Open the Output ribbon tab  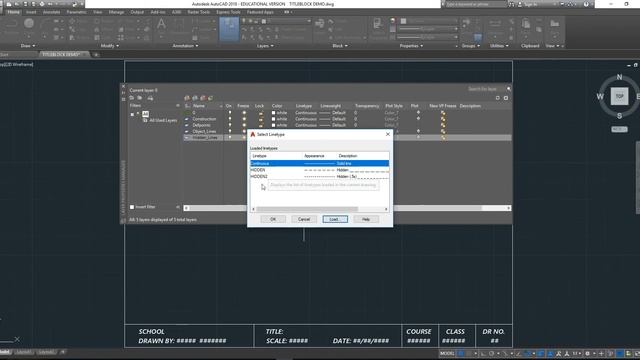click(x=137, y=12)
